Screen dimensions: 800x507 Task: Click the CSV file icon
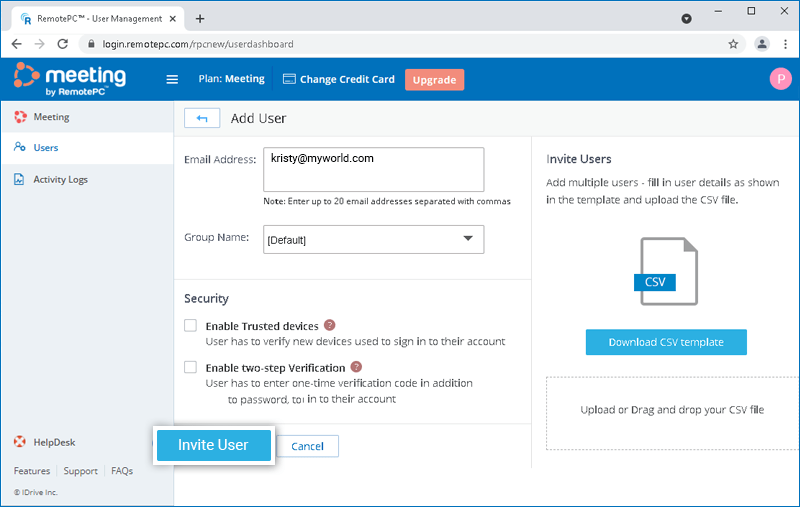(667, 271)
